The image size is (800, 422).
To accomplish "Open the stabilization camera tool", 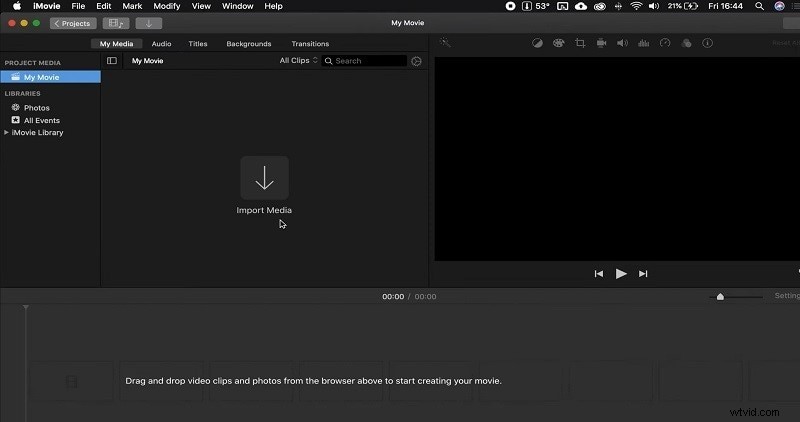I will click(x=602, y=43).
